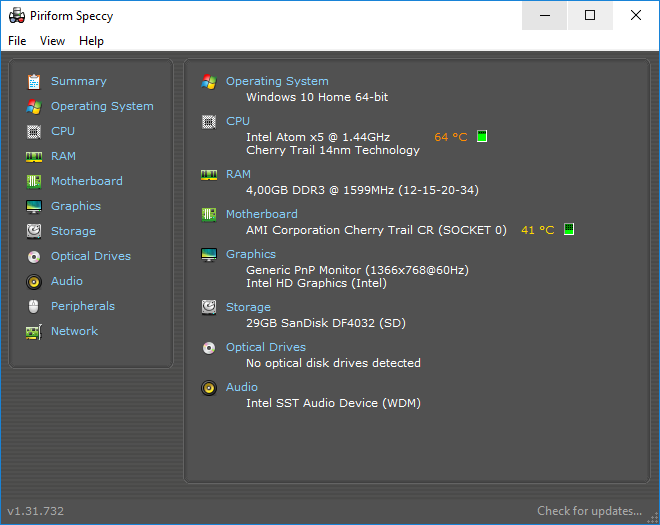
Task: Select Graphics in the left sidebar
Action: [76, 206]
